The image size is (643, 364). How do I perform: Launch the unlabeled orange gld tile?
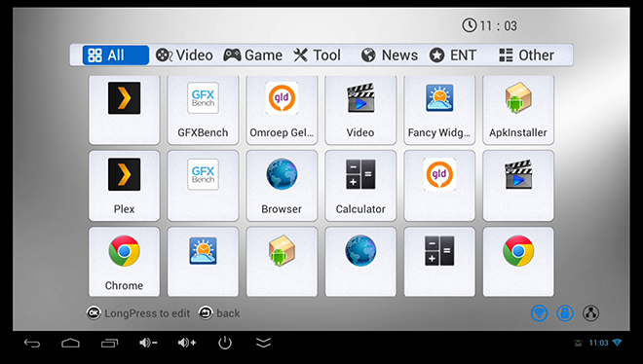pyautogui.click(x=439, y=186)
